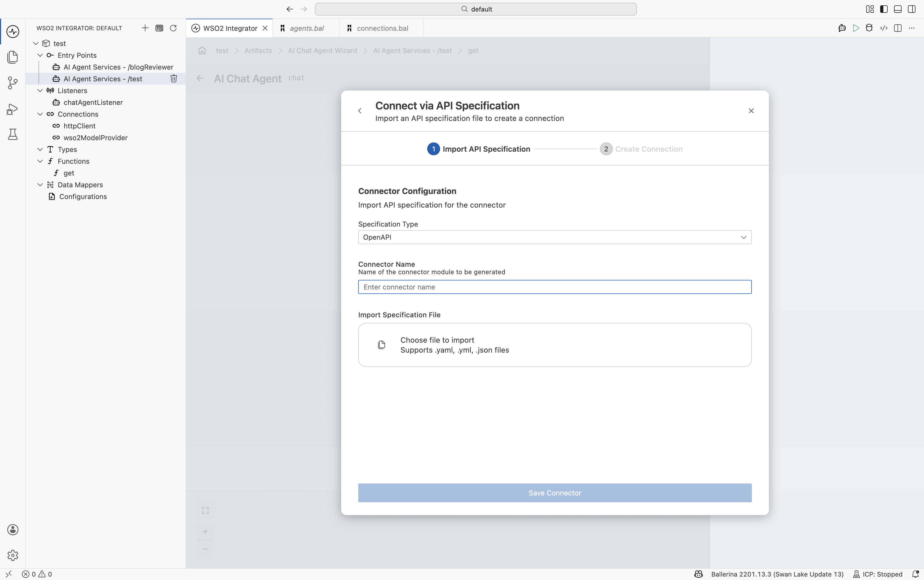924x580 pixels.
Task: Open the Manage settings gear
Action: click(x=13, y=555)
